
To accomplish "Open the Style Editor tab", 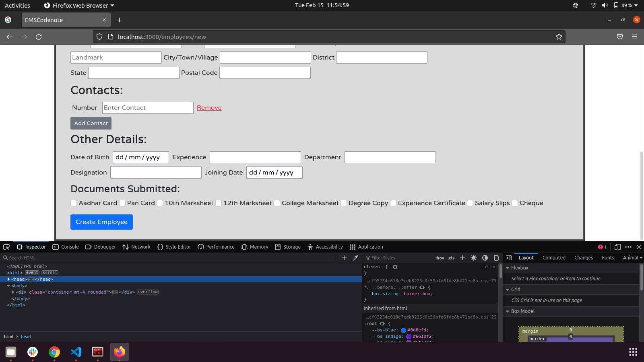I will tap(174, 247).
